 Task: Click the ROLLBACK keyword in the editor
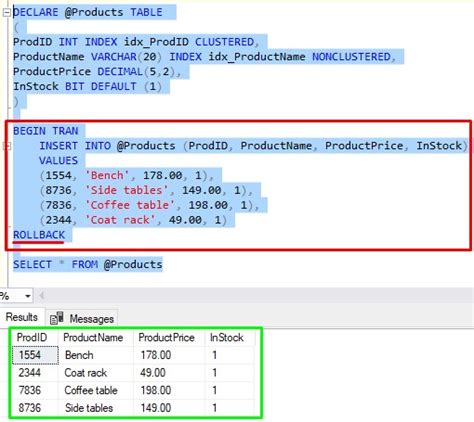(39, 235)
